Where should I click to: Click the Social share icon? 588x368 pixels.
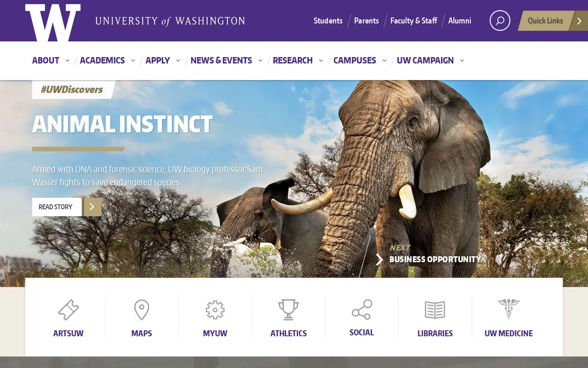coord(362,310)
